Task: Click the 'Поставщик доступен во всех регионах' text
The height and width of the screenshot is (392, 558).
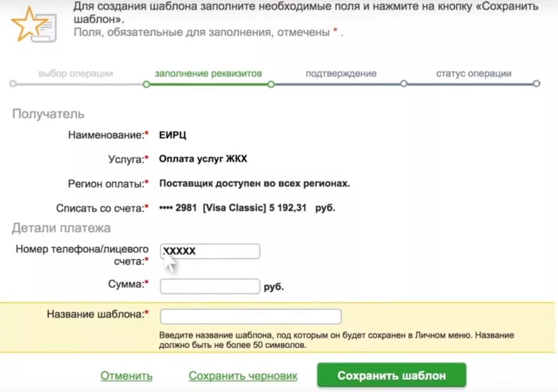Action: 255,184
